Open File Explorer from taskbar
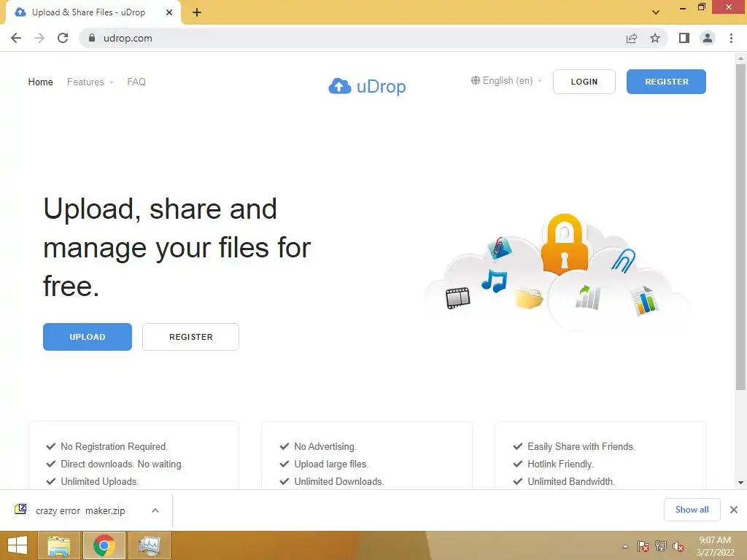 pos(59,545)
